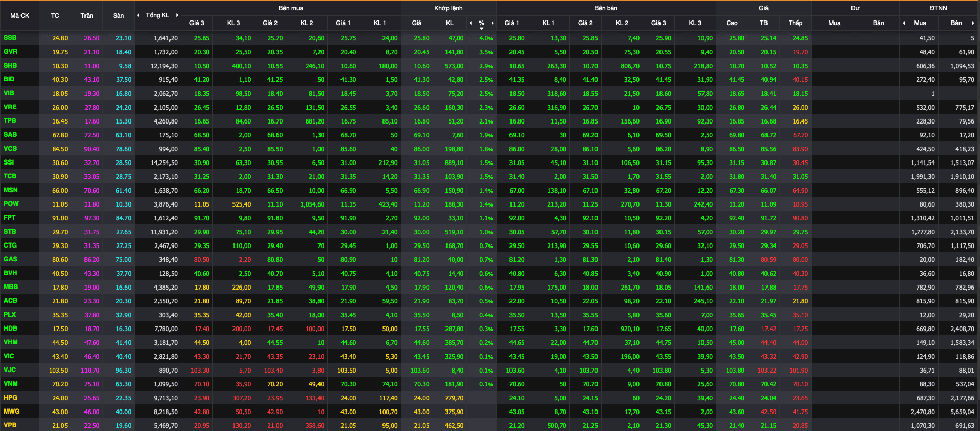Open stock symbol VJC
The height and width of the screenshot is (431, 980).
pyautogui.click(x=9, y=370)
